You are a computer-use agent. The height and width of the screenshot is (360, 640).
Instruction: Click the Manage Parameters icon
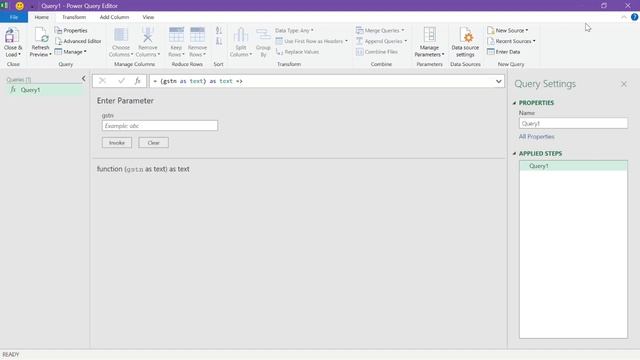coord(429,35)
